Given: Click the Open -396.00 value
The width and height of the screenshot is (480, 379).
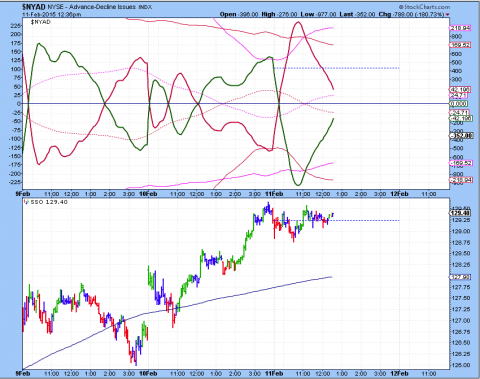Looking at the screenshot, I should click(x=239, y=14).
